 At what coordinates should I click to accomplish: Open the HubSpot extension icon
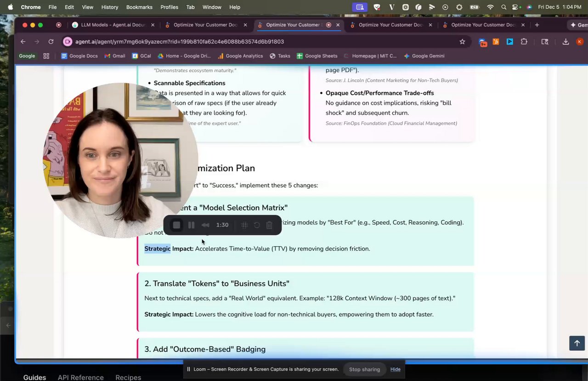(496, 41)
